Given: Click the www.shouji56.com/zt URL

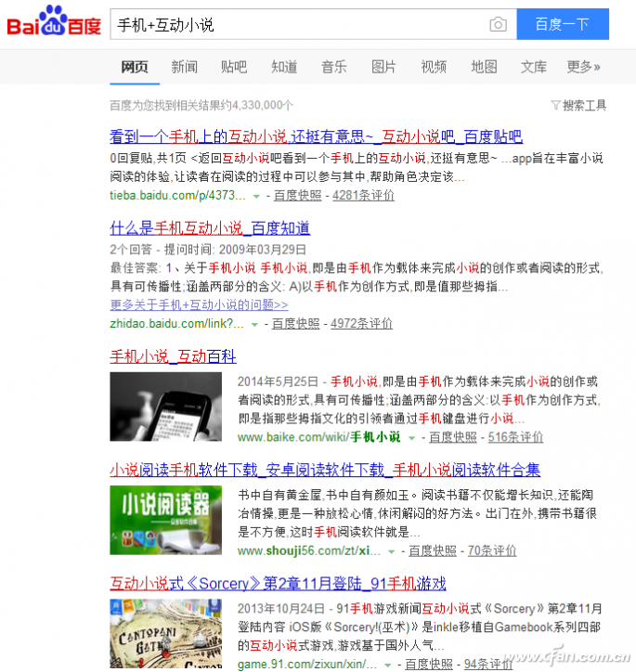Looking at the screenshot, I should [308, 550].
